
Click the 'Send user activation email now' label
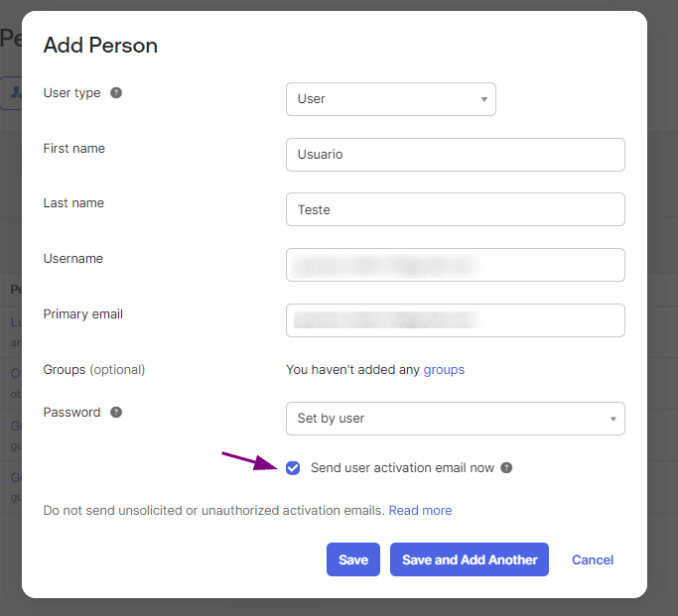click(402, 468)
